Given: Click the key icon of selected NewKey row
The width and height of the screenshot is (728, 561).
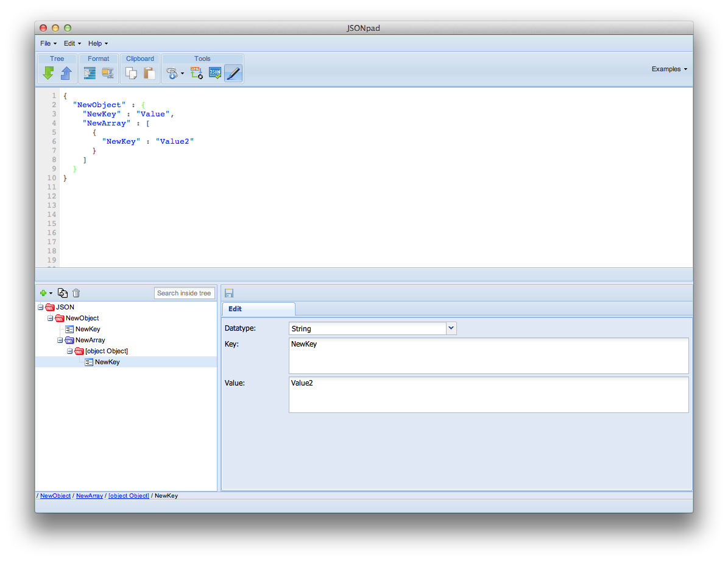Looking at the screenshot, I should pos(89,362).
